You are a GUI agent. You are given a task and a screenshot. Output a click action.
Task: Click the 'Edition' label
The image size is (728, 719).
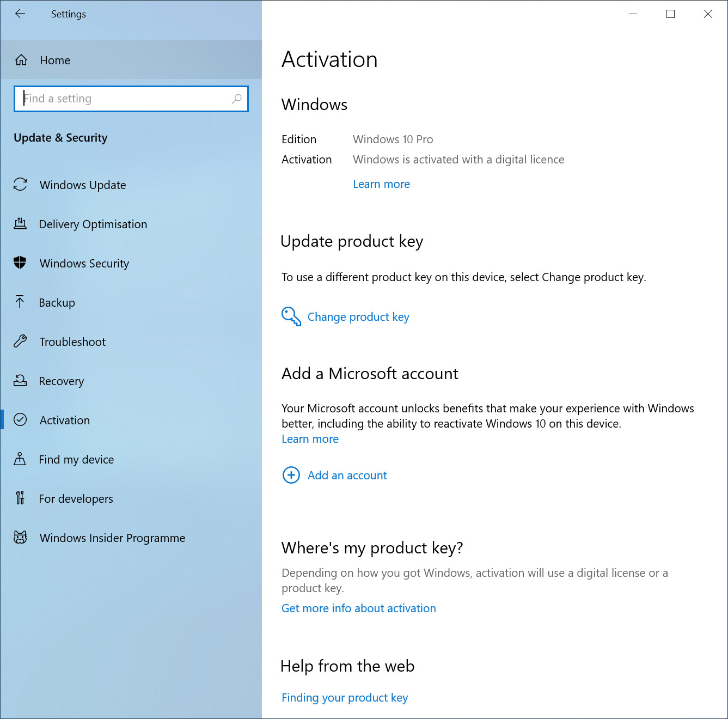299,139
